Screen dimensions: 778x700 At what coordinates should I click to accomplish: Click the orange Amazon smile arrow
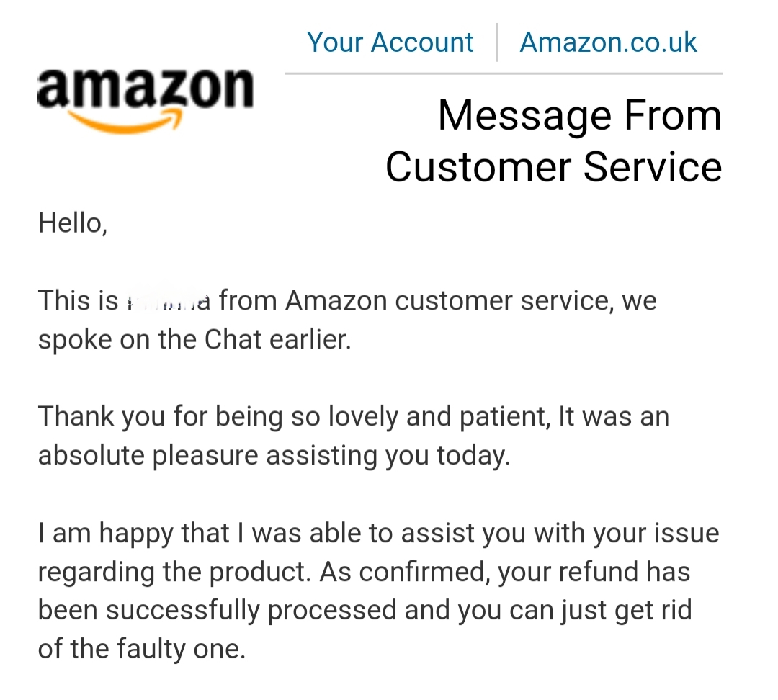124,122
